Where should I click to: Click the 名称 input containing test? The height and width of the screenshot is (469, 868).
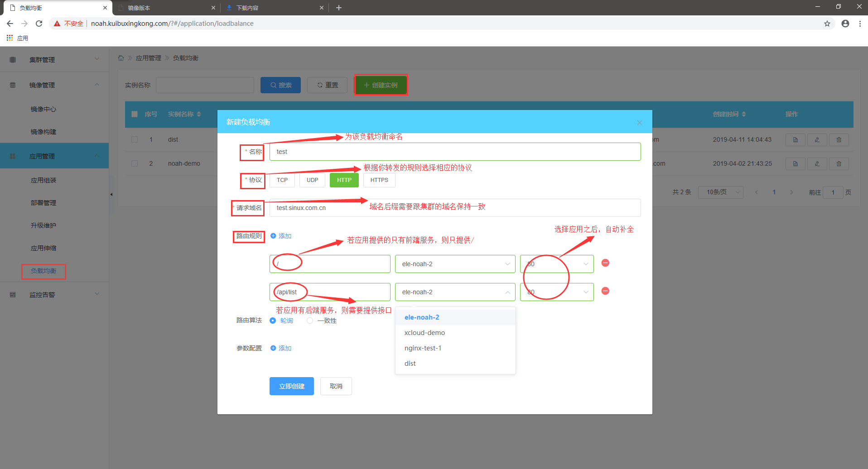[x=455, y=152]
